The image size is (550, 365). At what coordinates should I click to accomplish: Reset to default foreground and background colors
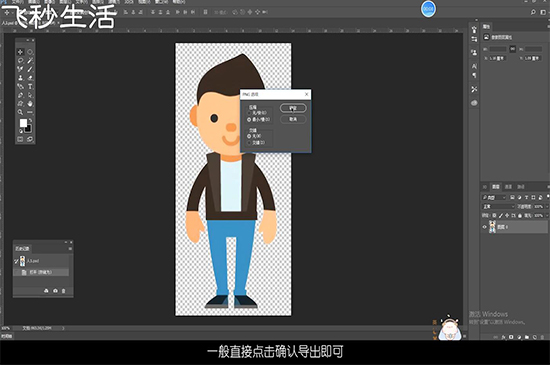pyautogui.click(x=20, y=131)
